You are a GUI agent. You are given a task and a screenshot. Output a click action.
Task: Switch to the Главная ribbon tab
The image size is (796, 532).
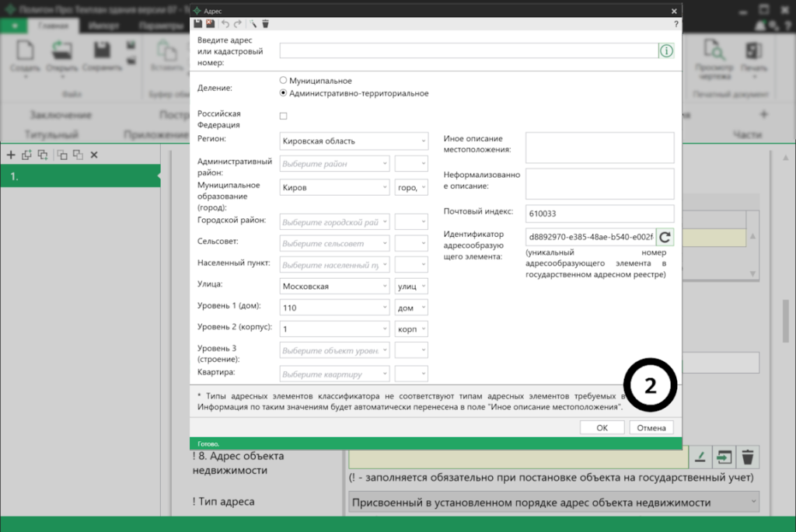tap(54, 26)
